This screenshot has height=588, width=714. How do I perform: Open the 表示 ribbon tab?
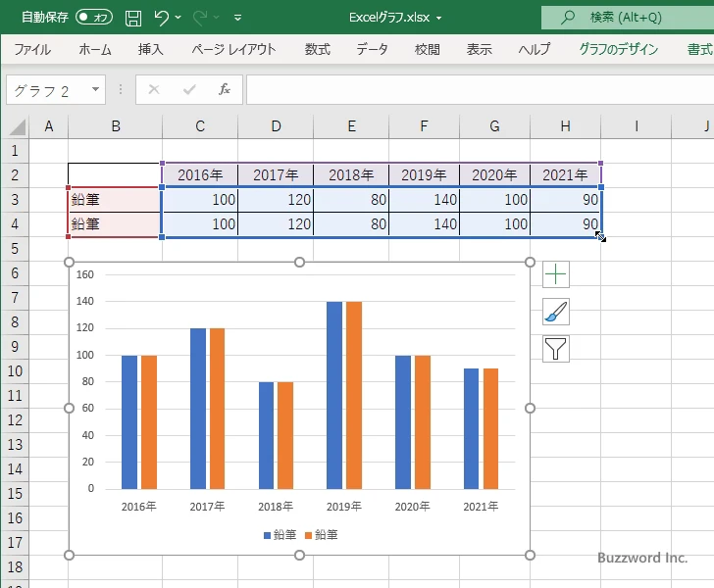[x=479, y=49]
